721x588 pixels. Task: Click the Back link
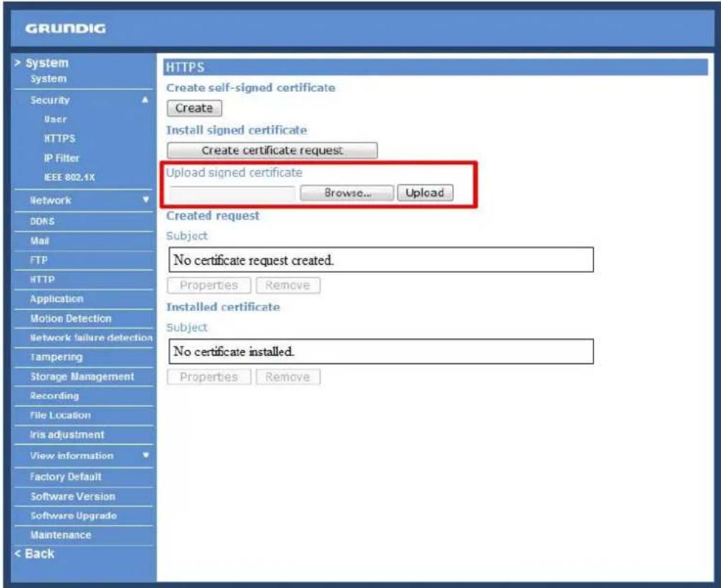point(34,554)
